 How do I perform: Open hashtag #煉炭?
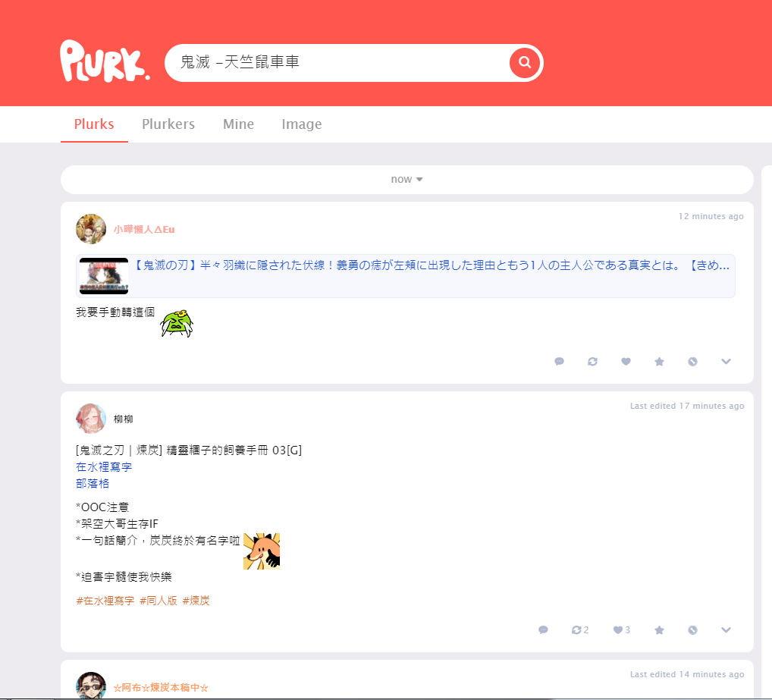[x=196, y=601]
